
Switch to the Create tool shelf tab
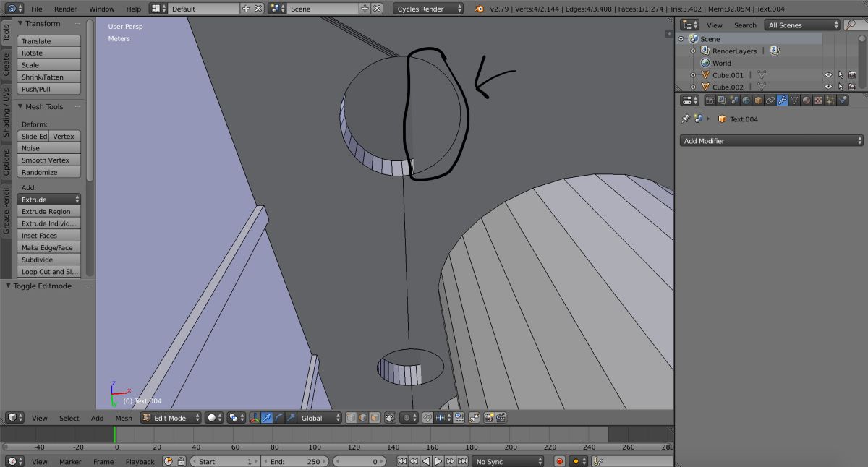tap(6, 64)
